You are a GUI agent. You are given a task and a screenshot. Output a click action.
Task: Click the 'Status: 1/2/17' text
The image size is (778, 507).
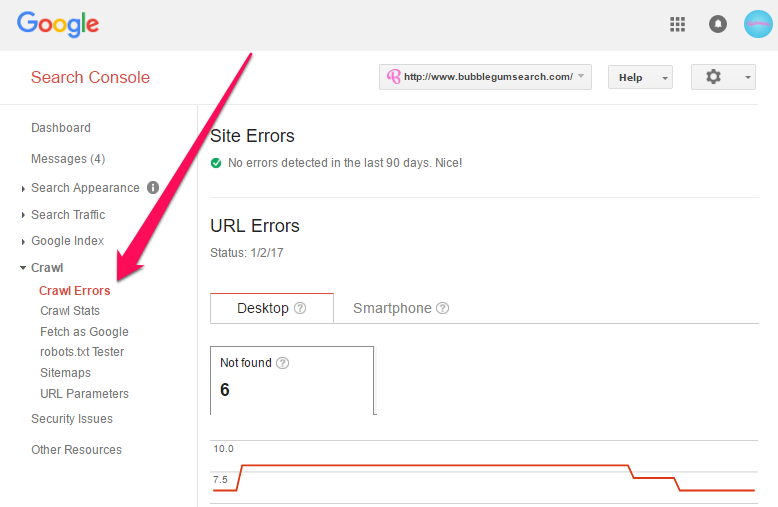[247, 253]
